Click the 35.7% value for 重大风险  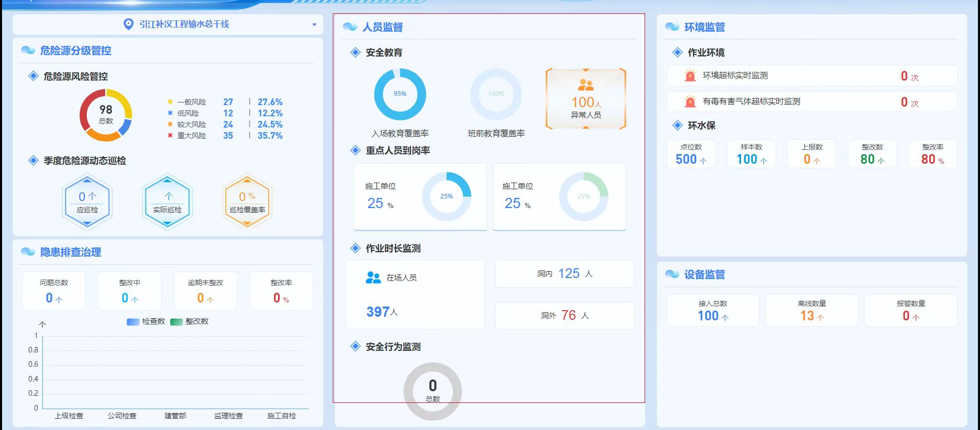coord(270,136)
